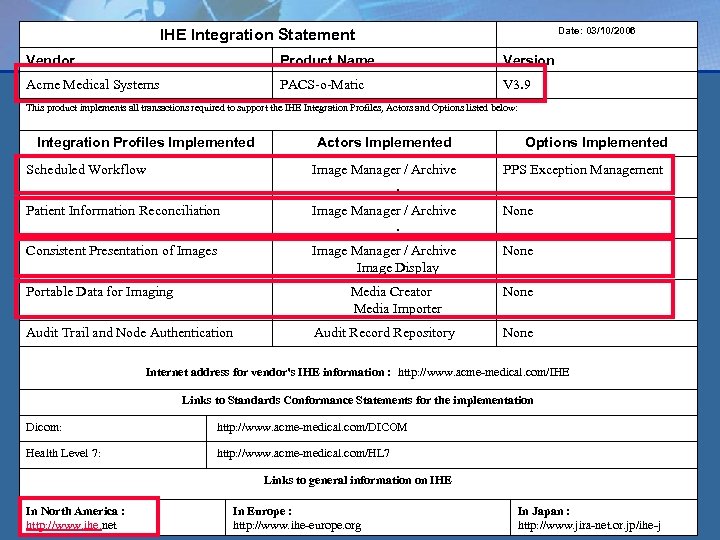Click 'None' in Patient Information Reconciliation row

tap(518, 211)
